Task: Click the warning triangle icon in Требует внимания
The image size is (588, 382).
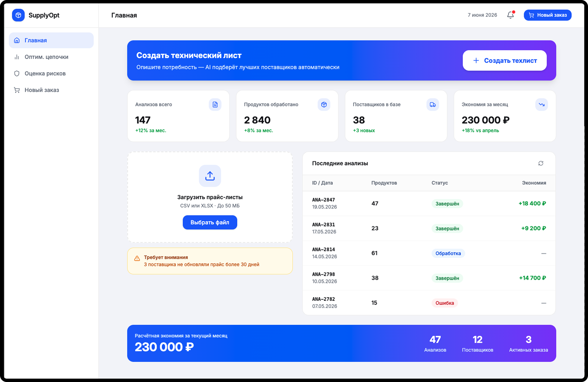Action: point(137,258)
